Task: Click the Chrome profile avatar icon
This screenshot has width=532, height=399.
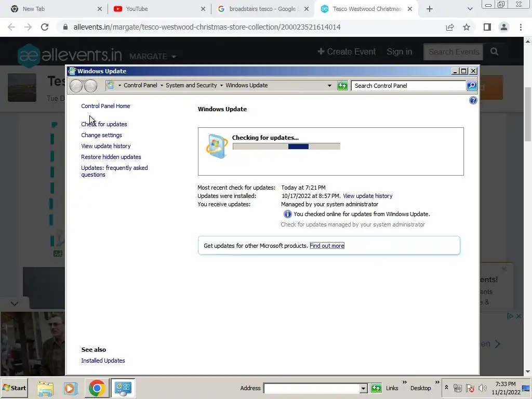Action: point(504,27)
